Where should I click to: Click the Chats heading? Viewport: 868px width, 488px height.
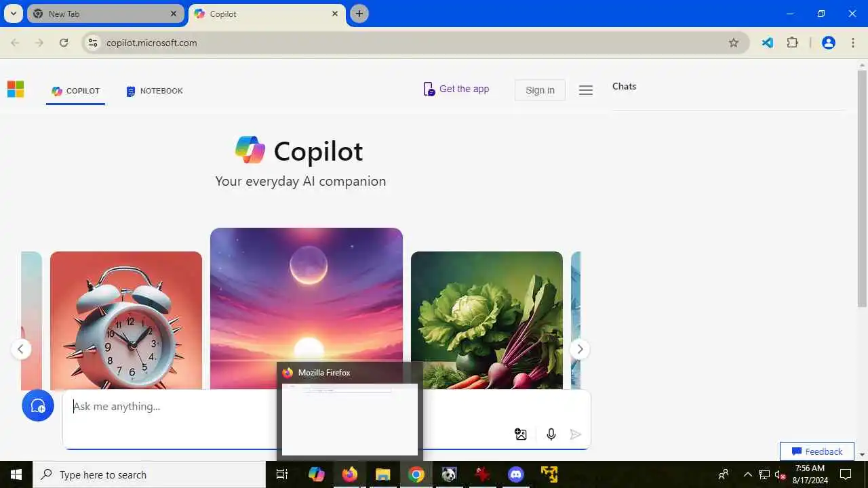point(624,86)
